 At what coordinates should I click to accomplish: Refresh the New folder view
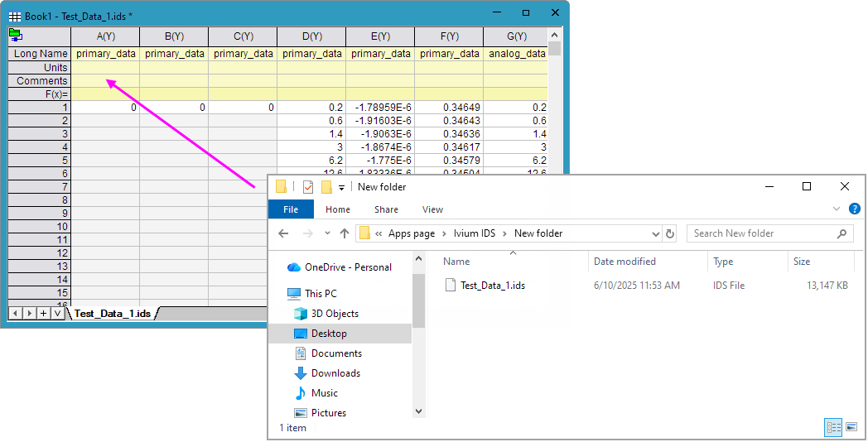pyautogui.click(x=670, y=233)
